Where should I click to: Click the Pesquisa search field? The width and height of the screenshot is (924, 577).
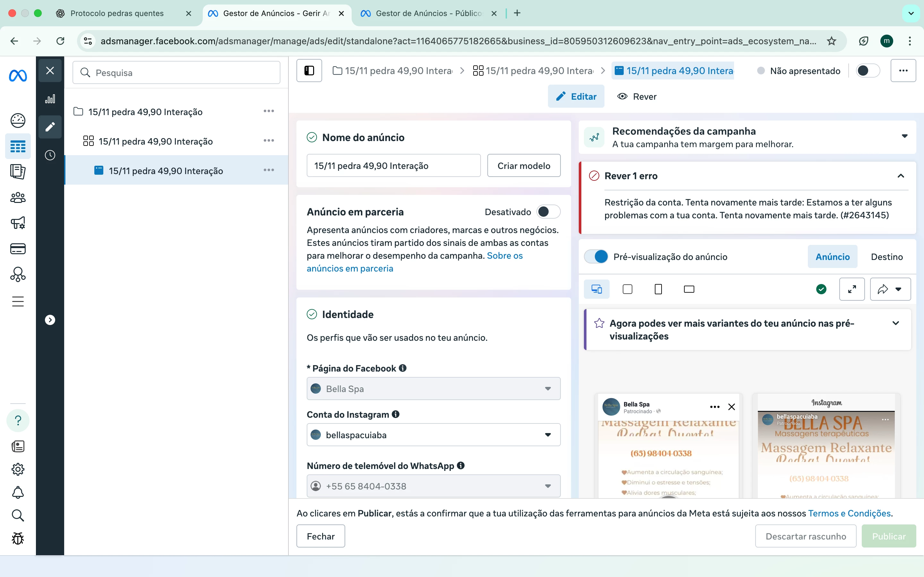pos(176,72)
